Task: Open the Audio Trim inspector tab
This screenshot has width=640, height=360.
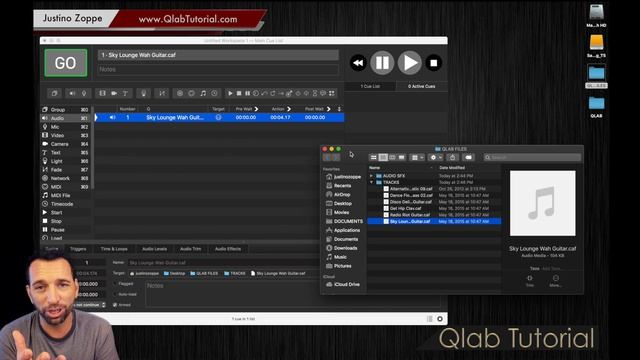Action: pyautogui.click(x=191, y=249)
